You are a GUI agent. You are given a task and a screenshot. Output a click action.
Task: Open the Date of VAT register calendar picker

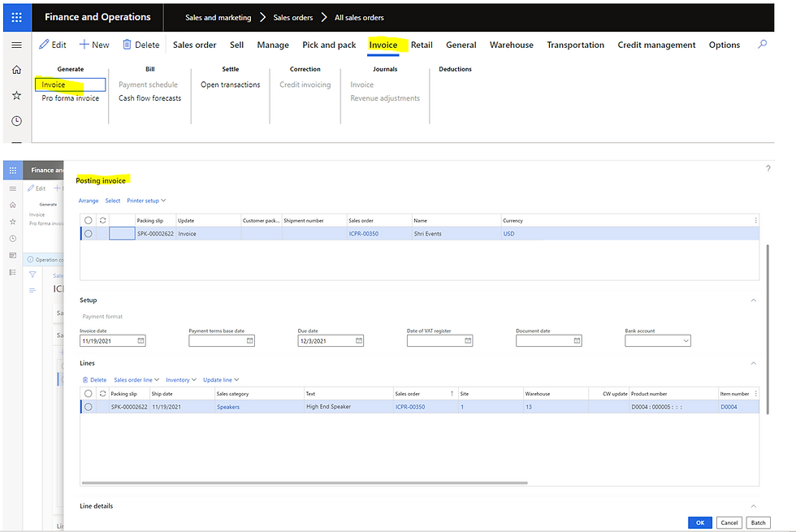point(468,340)
